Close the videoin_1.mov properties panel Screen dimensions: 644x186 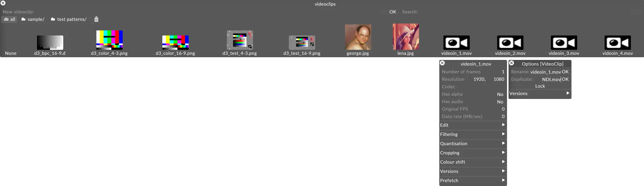[442, 63]
